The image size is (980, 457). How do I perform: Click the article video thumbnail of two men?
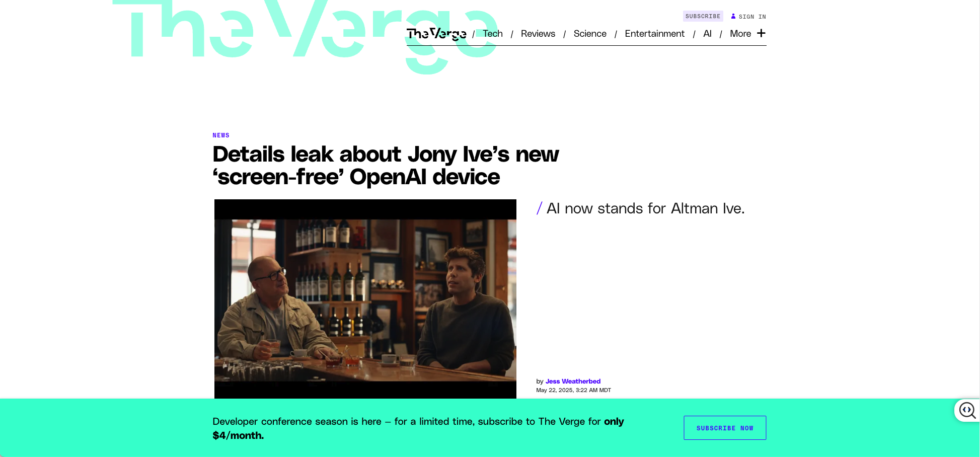tap(365, 299)
